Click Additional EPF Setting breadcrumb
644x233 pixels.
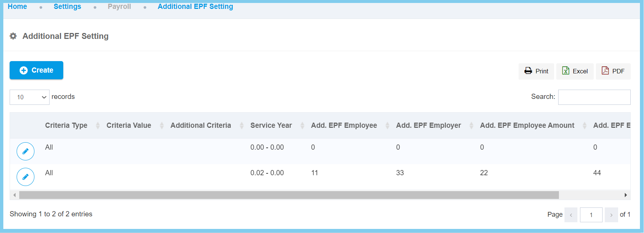pyautogui.click(x=195, y=7)
